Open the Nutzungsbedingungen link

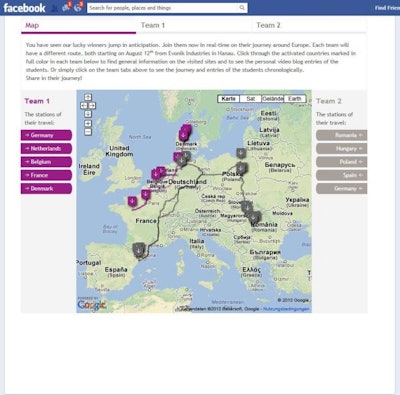(286, 309)
